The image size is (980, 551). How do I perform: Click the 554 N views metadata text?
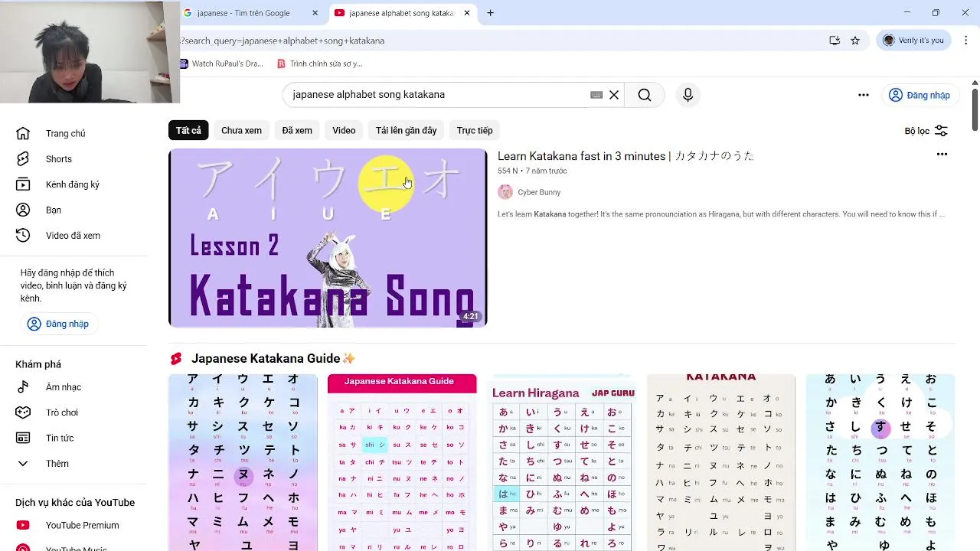[508, 171]
